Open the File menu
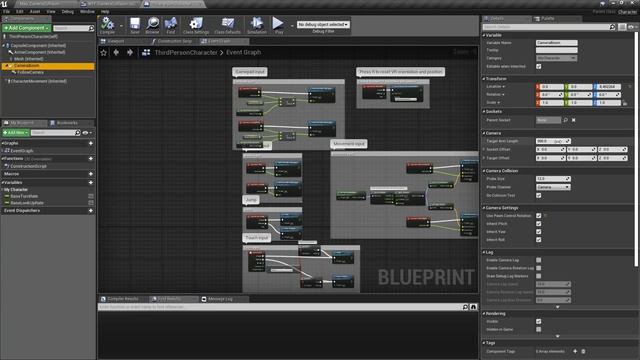The height and width of the screenshot is (360, 640). 7,11
